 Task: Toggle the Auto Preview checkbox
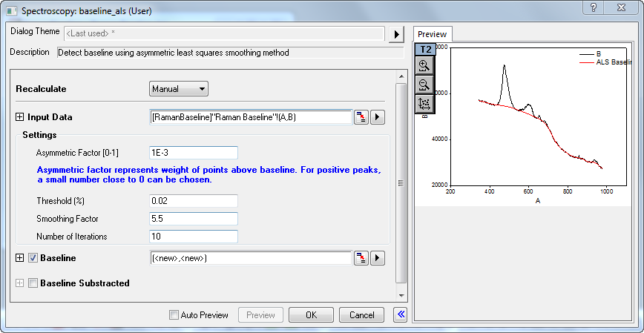pos(174,315)
